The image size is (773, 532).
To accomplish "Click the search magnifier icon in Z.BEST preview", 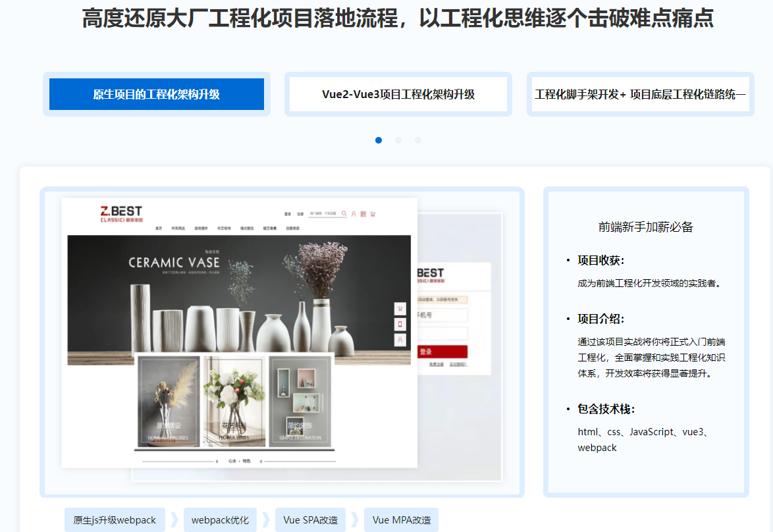I will pyautogui.click(x=344, y=213).
